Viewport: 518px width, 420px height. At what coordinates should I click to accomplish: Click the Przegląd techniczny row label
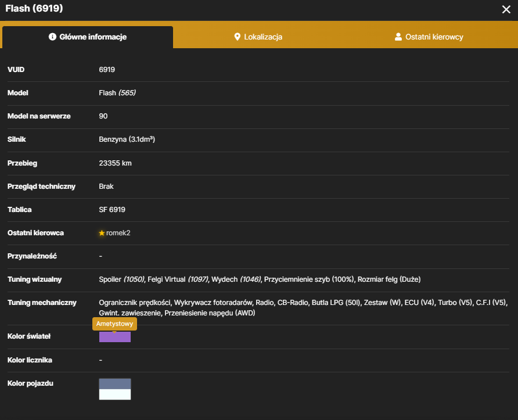(x=41, y=186)
